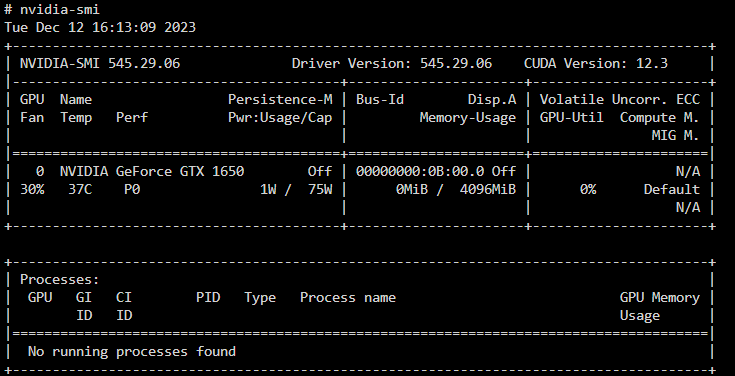Click bus id '00000000:0B:00.0'
The width and height of the screenshot is (735, 376).
tap(420, 172)
